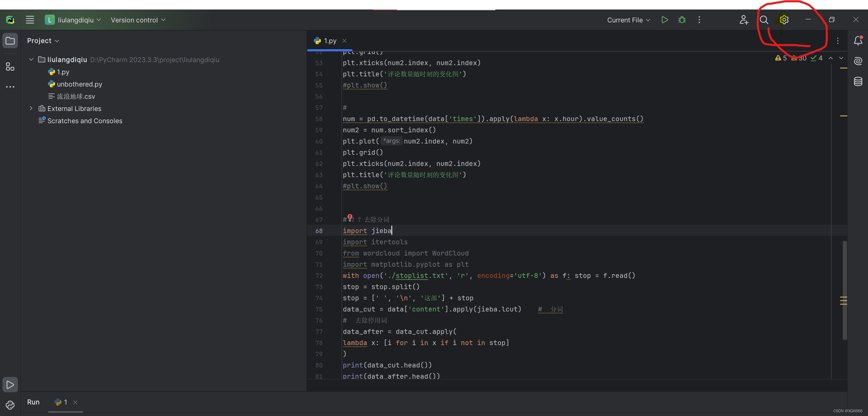This screenshot has height=416, width=868.
Task: Open the Version control dropdown
Action: point(138,20)
